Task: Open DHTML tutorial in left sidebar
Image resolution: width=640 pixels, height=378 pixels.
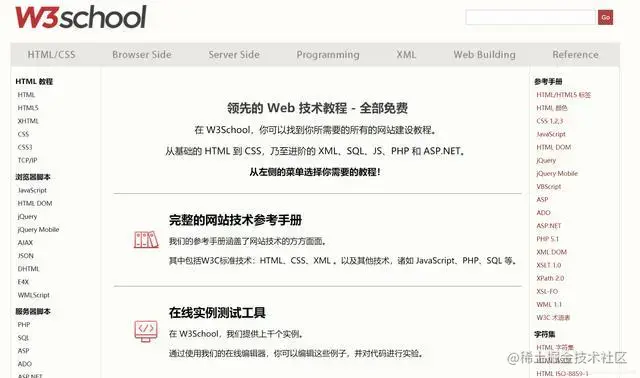Action: pyautogui.click(x=29, y=269)
